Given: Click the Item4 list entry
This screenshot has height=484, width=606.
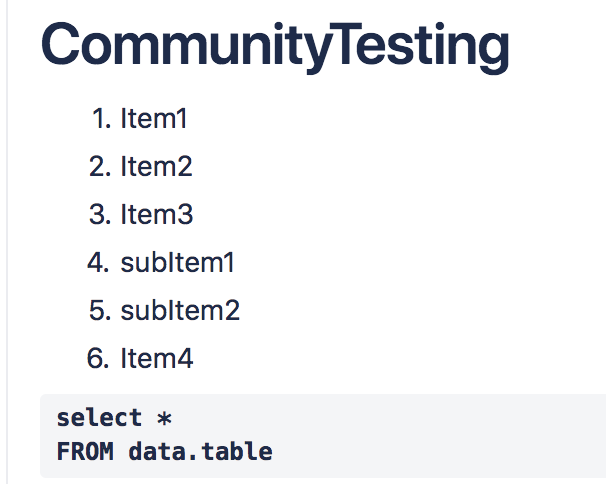Looking at the screenshot, I should point(157,359).
